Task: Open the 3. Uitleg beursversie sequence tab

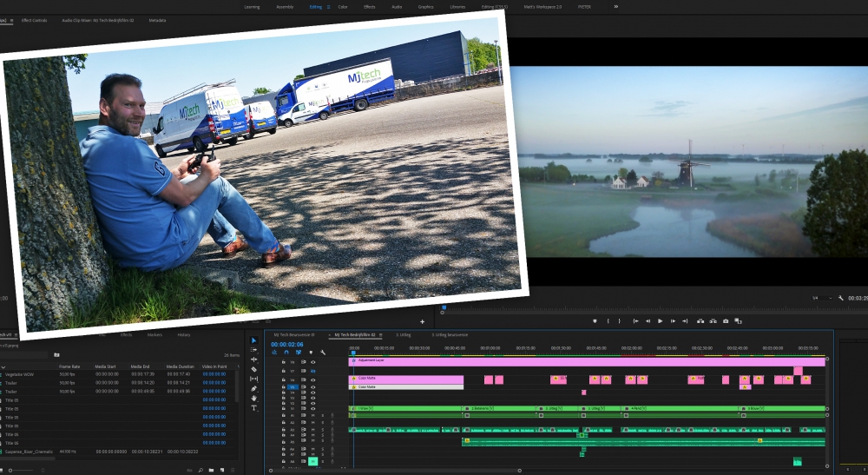Action: click(x=450, y=335)
